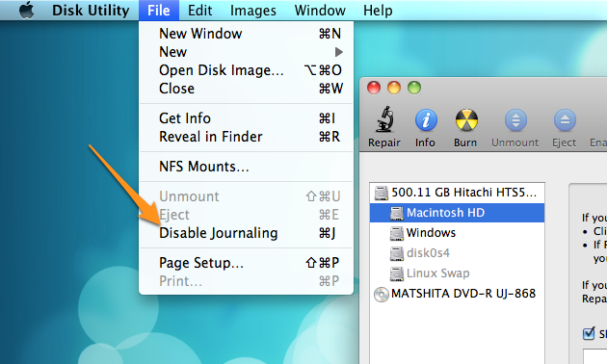This screenshot has height=364, width=607.
Task: Open the File menu in menu bar
Action: pyautogui.click(x=159, y=10)
